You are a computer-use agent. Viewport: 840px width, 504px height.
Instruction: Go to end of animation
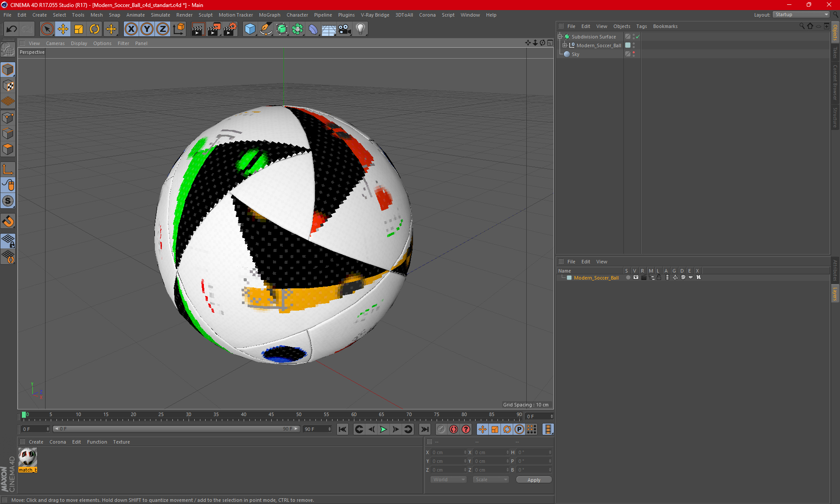425,429
